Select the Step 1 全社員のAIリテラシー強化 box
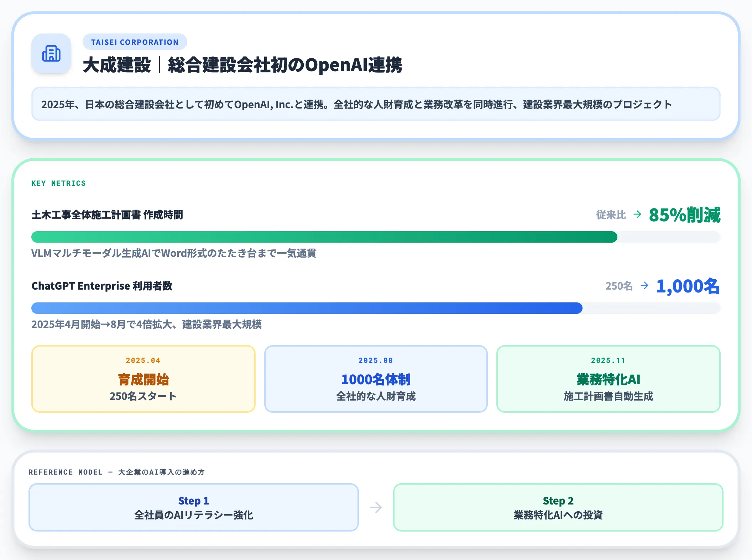Screen dimensions: 752x560 pos(194,507)
